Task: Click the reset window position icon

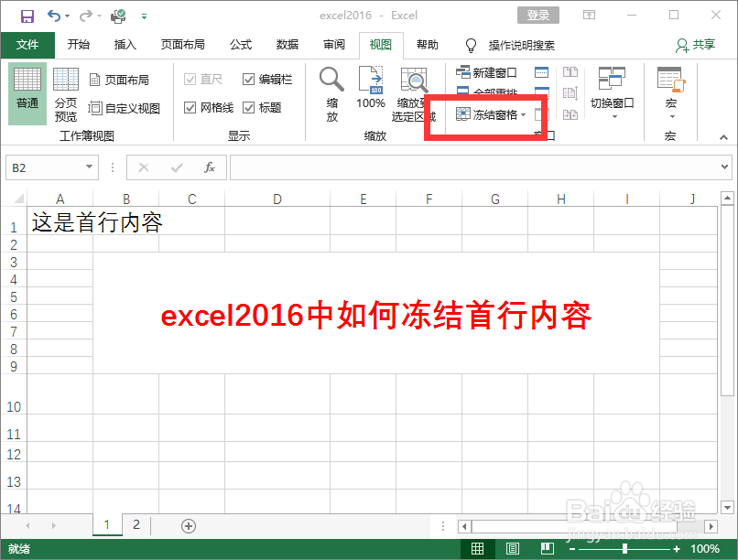Action: click(570, 114)
